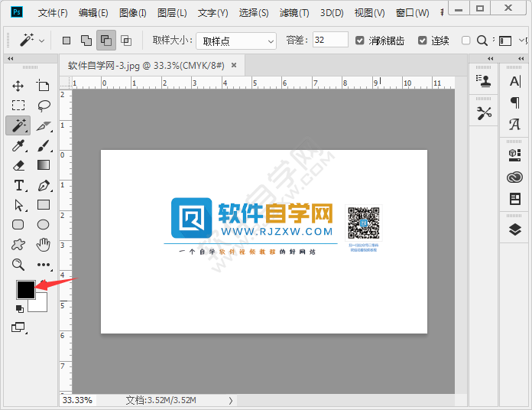The image size is (532, 410).
Task: Open the 图层(L) menu
Action: coord(172,13)
